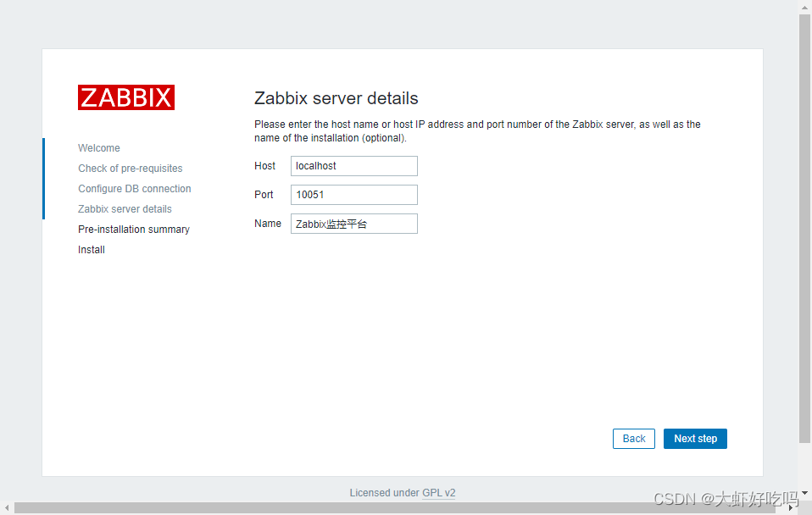Click the Name label
The image size is (812, 515).
click(268, 223)
